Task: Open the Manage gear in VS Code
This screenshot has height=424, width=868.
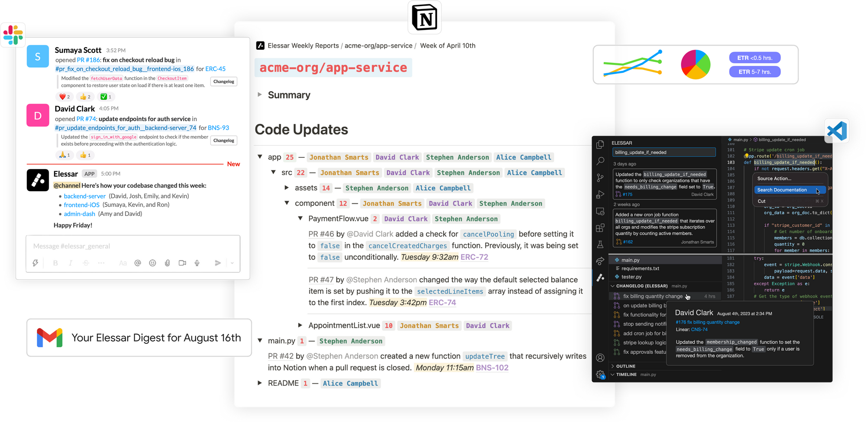Action: tap(600, 375)
